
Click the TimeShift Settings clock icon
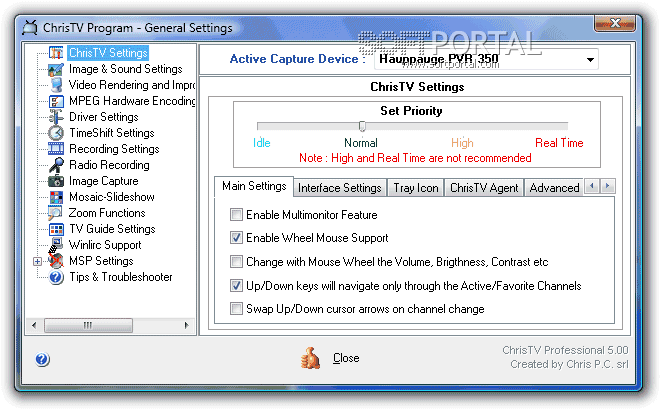click(56, 133)
